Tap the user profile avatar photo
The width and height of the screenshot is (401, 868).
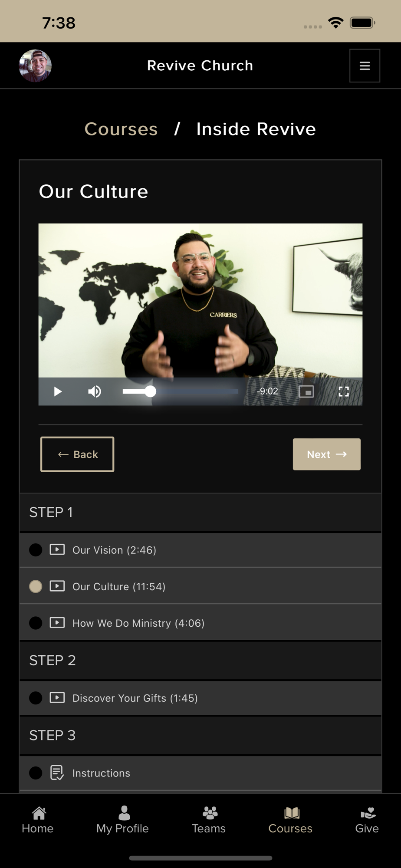point(35,66)
